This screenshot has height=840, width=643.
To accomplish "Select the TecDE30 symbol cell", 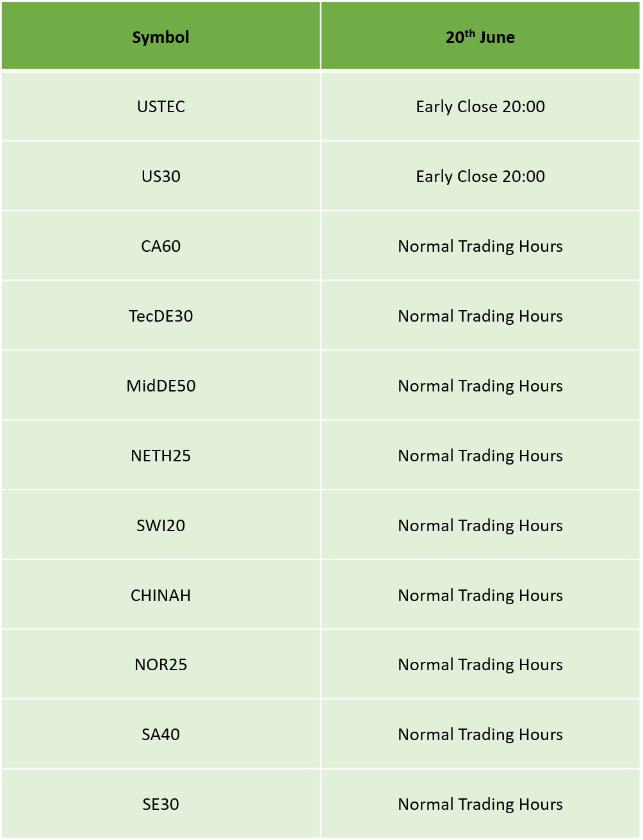I will pos(161,316).
